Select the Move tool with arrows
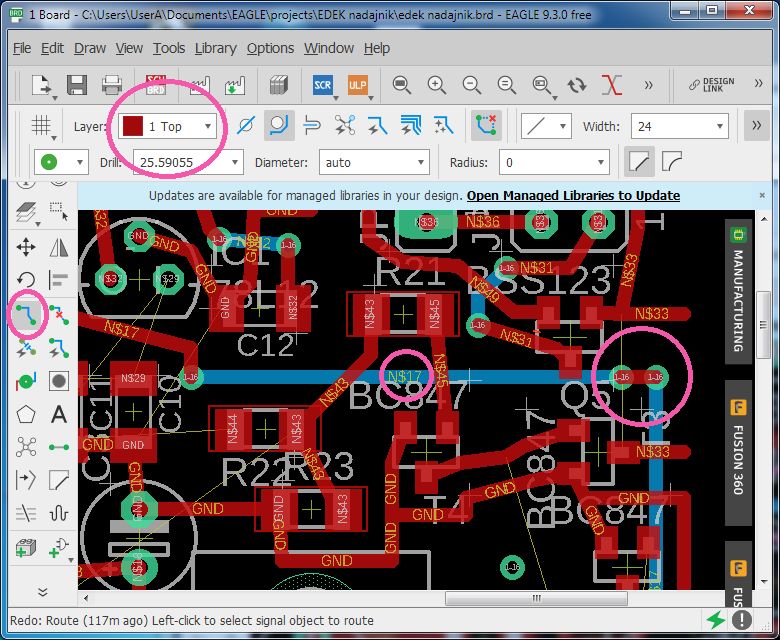The image size is (780, 640). (x=26, y=247)
